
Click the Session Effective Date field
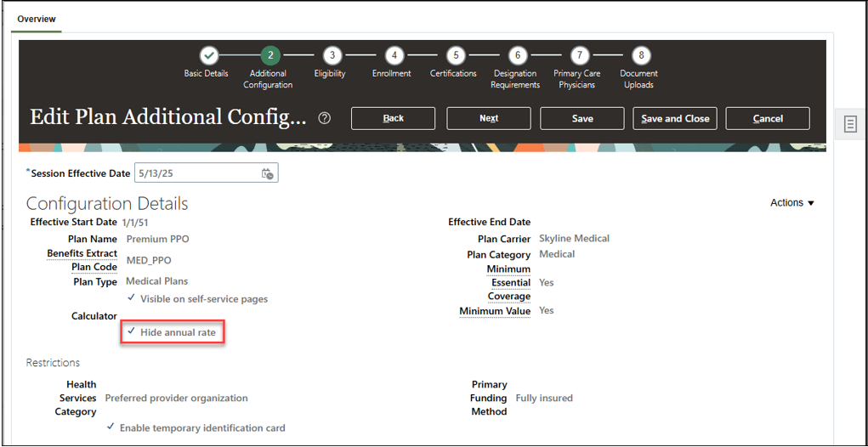pos(206,173)
